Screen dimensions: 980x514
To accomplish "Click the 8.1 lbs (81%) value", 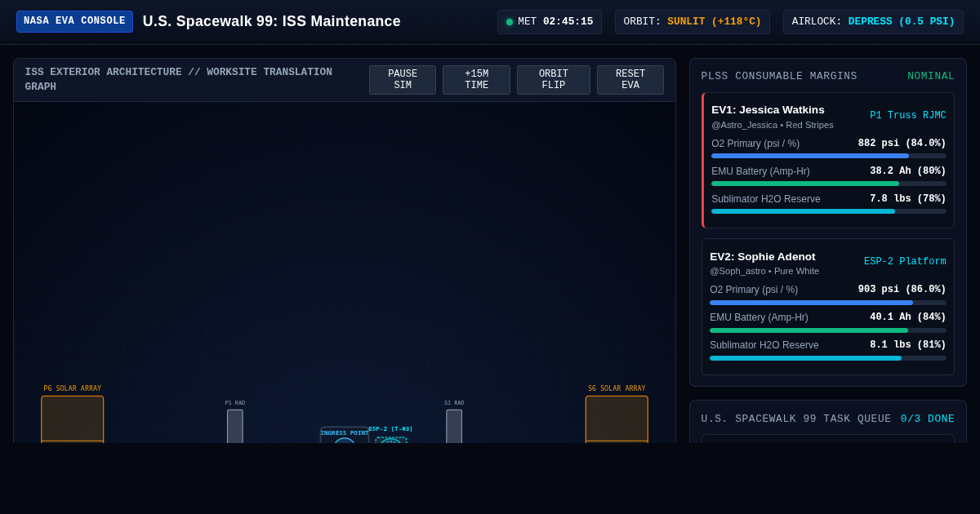I will coord(908,345).
